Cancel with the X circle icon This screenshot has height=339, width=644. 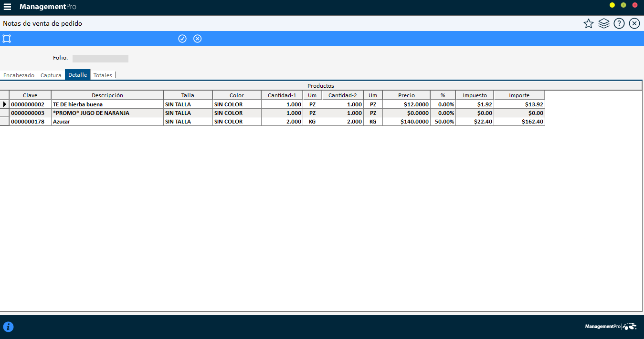tap(198, 39)
